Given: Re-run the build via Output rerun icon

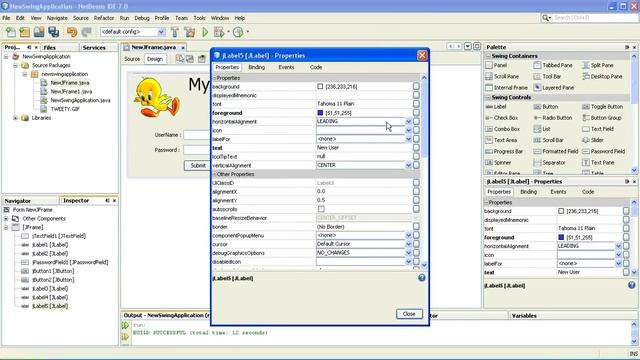Looking at the screenshot, I should pos(125,325).
